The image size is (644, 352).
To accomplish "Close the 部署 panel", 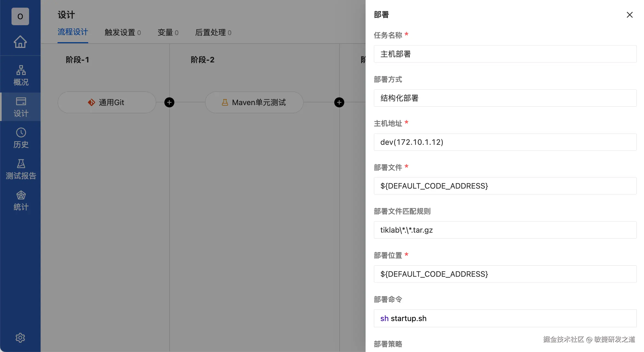I will 629,15.
